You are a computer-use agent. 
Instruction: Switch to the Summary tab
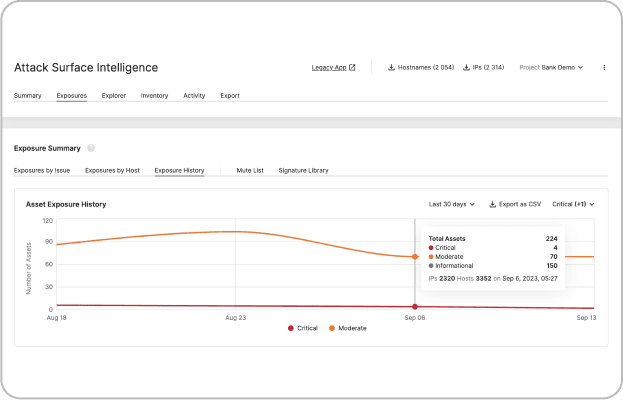28,96
